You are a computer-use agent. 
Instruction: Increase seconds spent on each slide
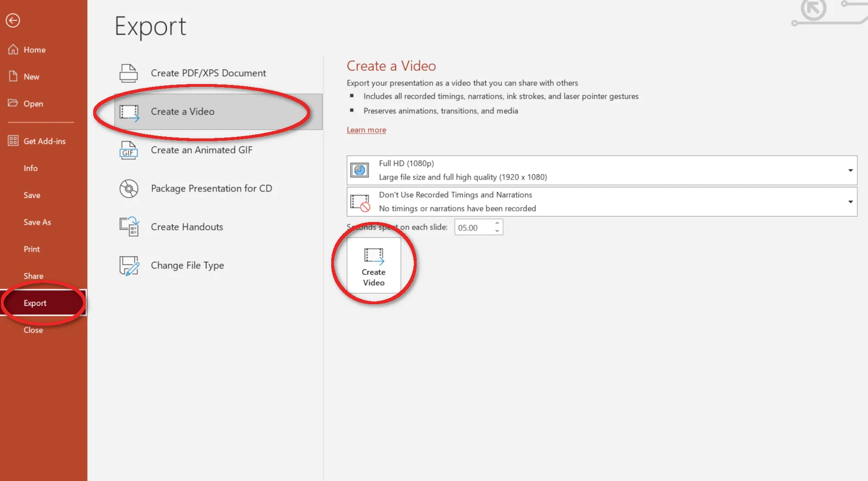pyautogui.click(x=497, y=224)
